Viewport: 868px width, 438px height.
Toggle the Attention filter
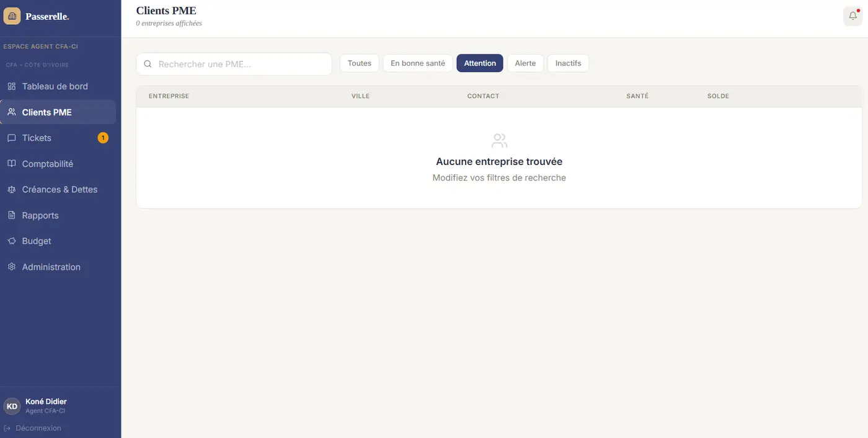(x=480, y=63)
